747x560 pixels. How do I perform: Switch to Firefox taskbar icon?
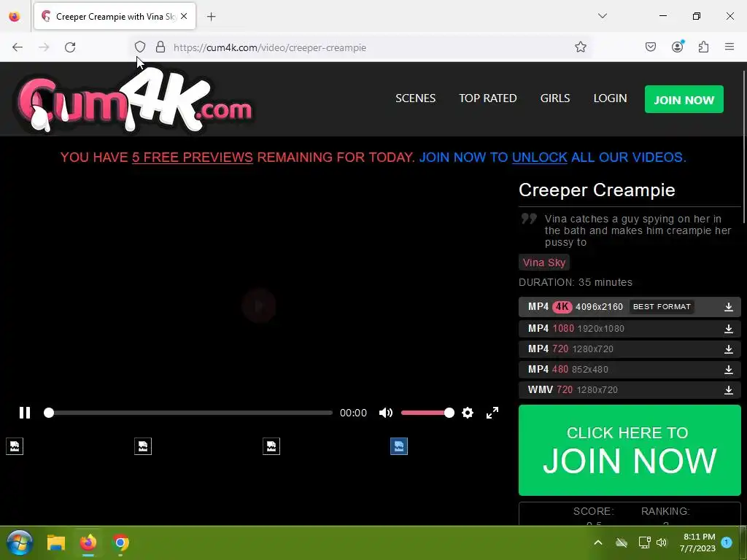(88, 542)
